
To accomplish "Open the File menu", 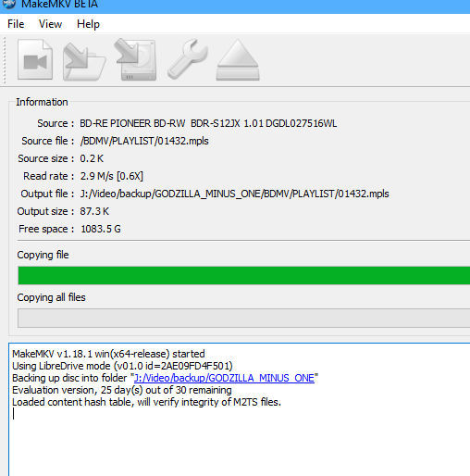I will [x=16, y=24].
